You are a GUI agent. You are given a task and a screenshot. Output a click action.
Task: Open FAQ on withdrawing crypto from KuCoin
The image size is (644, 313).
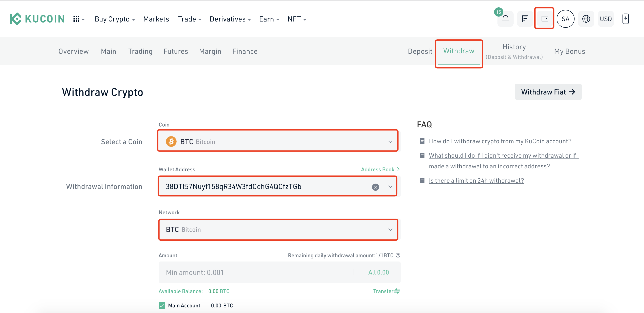500,141
